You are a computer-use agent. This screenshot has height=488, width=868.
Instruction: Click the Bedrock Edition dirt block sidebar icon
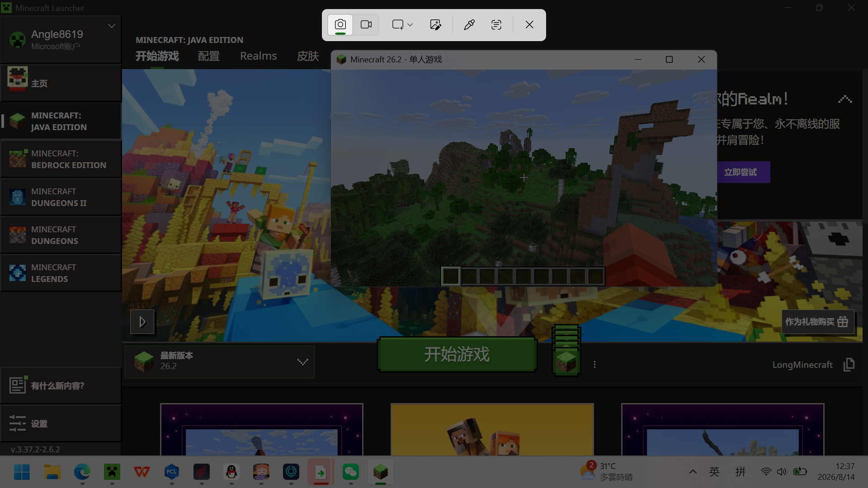click(x=18, y=159)
